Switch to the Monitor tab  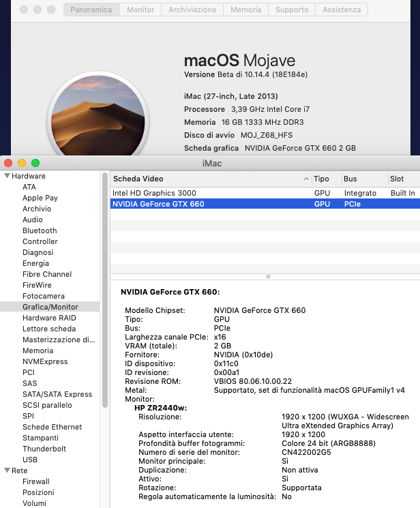click(x=140, y=10)
